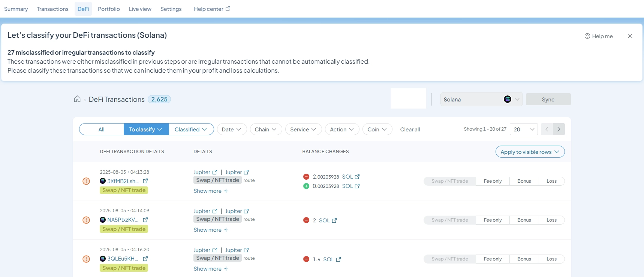
Task: Click the warning icon for 3XfMB2Lsh transaction
Action: point(86,181)
